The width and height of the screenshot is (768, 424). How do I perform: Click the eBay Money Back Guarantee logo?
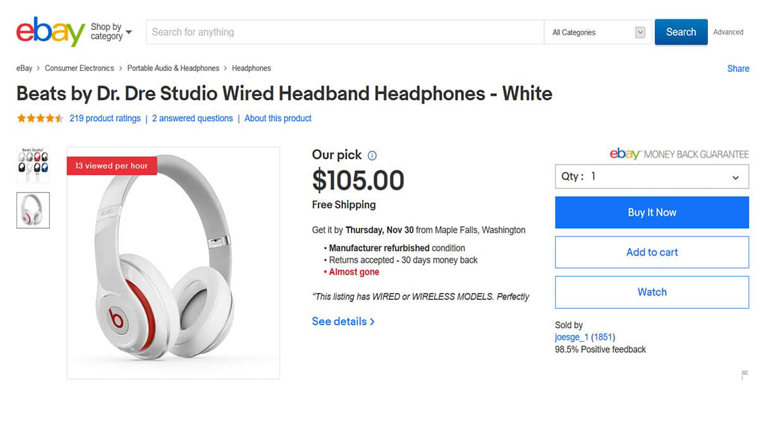tap(679, 154)
